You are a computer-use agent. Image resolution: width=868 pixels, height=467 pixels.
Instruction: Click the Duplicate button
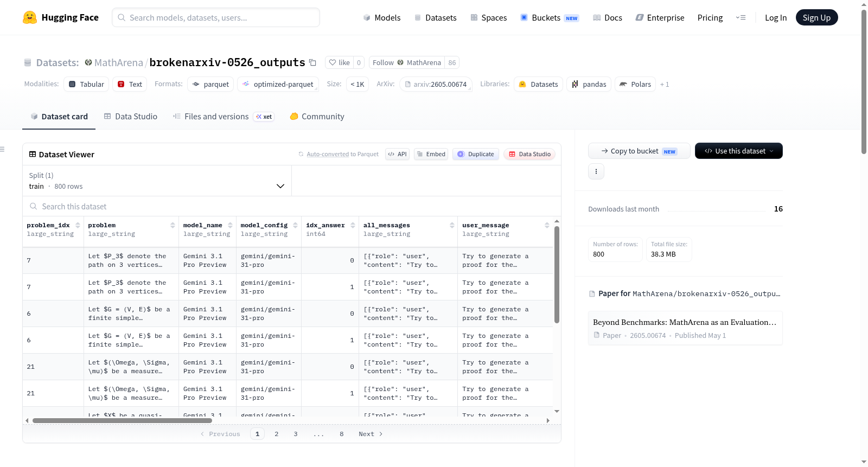pyautogui.click(x=476, y=154)
